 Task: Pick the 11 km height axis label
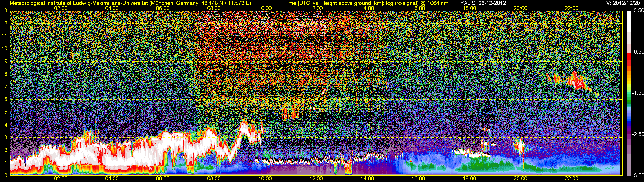[x=5, y=36]
